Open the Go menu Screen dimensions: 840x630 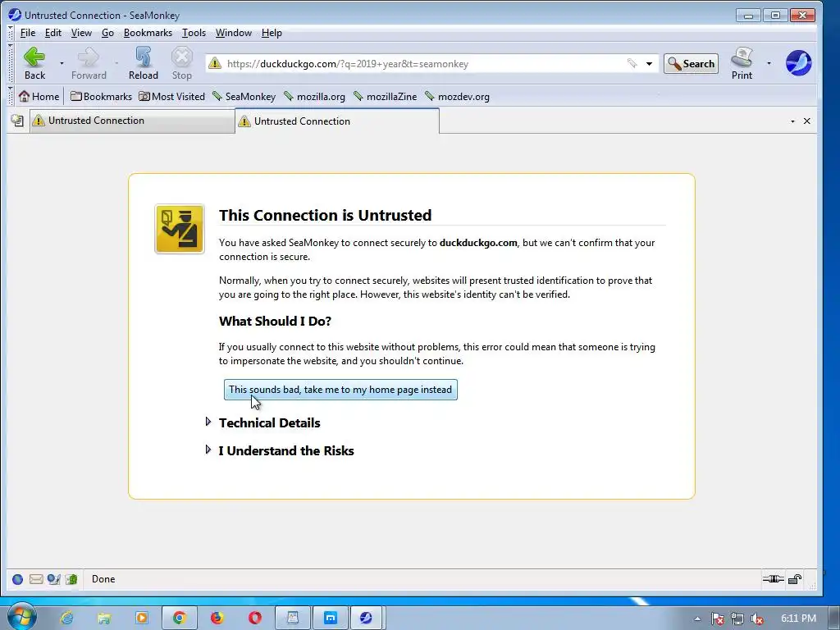107,33
